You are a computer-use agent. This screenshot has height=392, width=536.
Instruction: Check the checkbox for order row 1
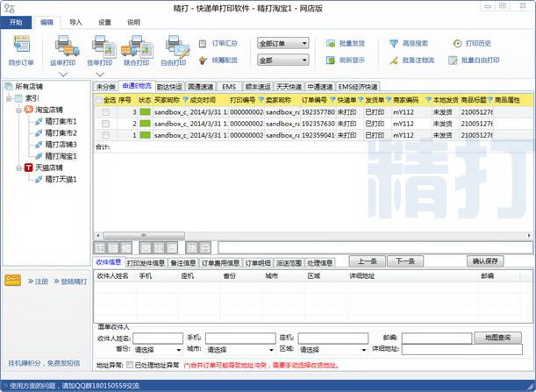pyautogui.click(x=105, y=135)
